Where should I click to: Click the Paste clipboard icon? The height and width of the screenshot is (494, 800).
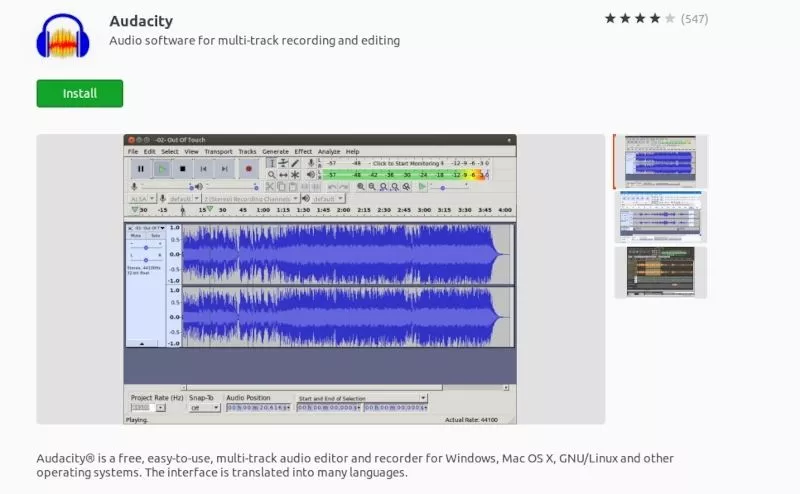point(293,187)
